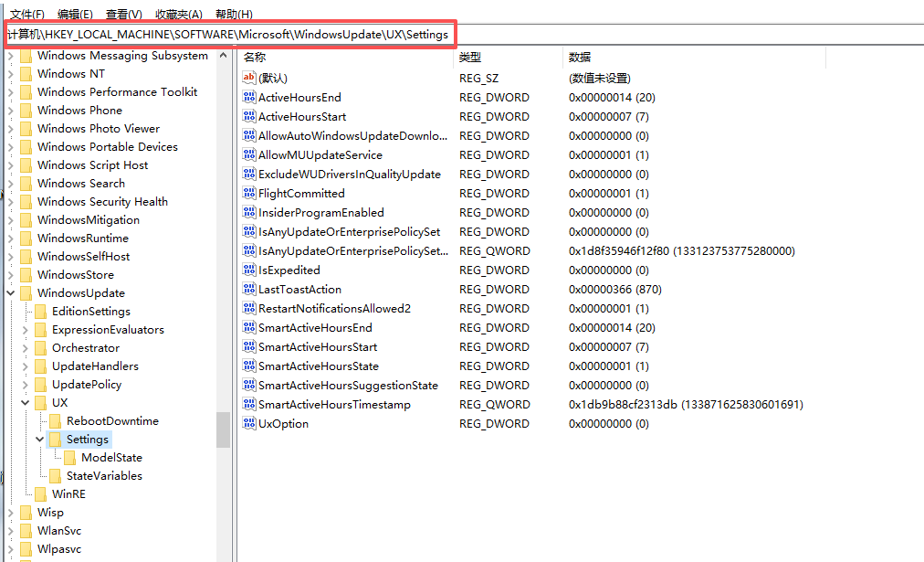Click the ModelState folder icon
The height and width of the screenshot is (562, 924).
[x=70, y=458]
